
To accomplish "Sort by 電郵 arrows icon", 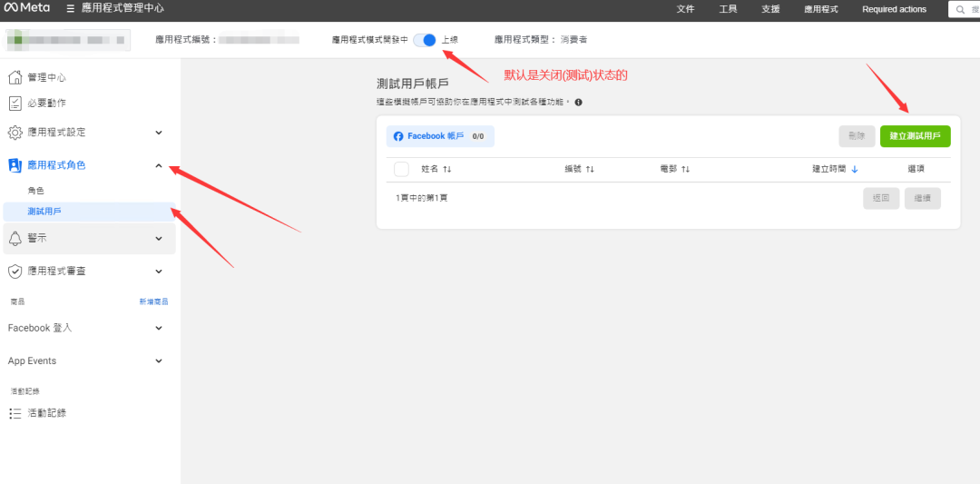I will click(x=685, y=170).
